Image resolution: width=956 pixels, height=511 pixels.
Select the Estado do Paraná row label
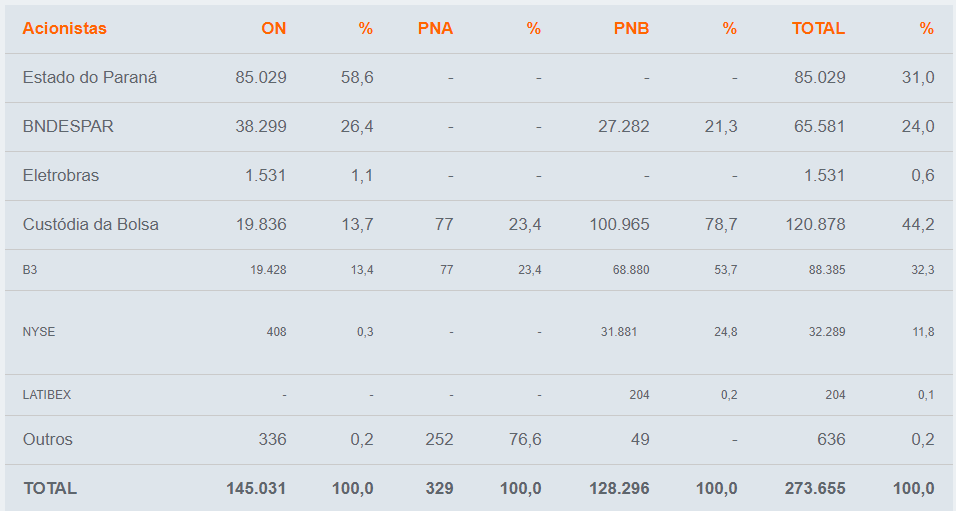(x=90, y=77)
